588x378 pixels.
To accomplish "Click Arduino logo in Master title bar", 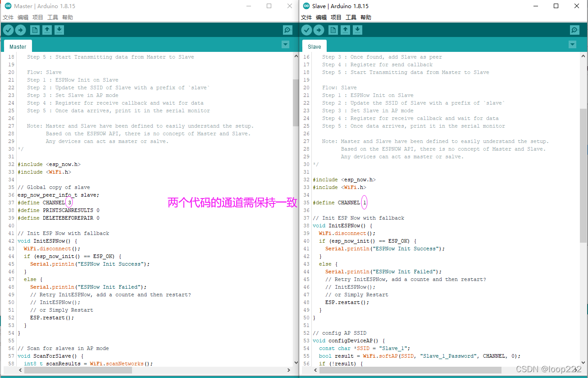I will click(8, 6).
